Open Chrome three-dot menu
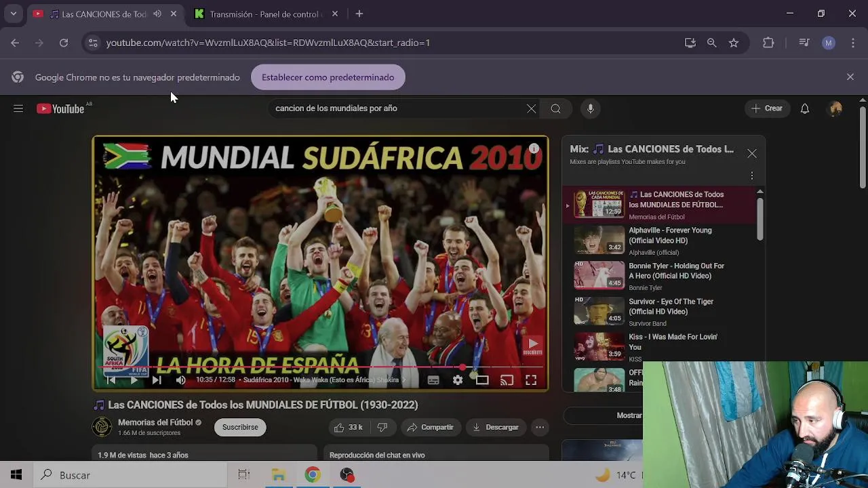 tap(853, 43)
